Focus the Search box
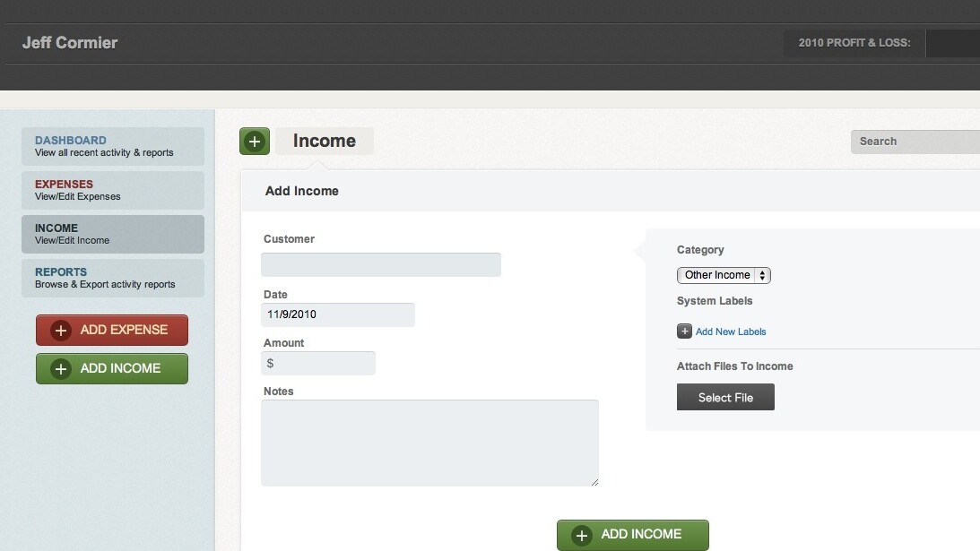980x551 pixels. 915,142
